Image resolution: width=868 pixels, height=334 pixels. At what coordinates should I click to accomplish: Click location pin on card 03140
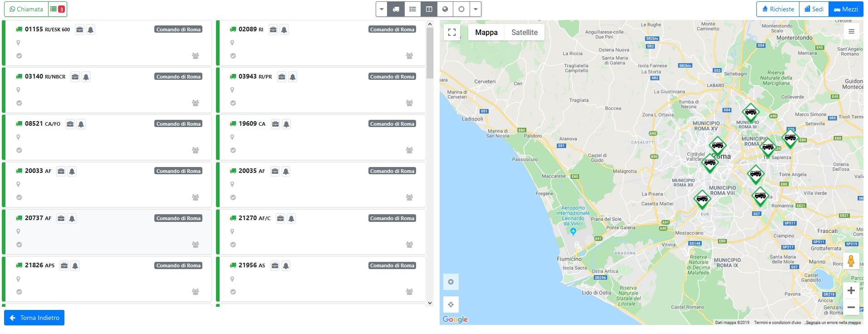pos(18,90)
